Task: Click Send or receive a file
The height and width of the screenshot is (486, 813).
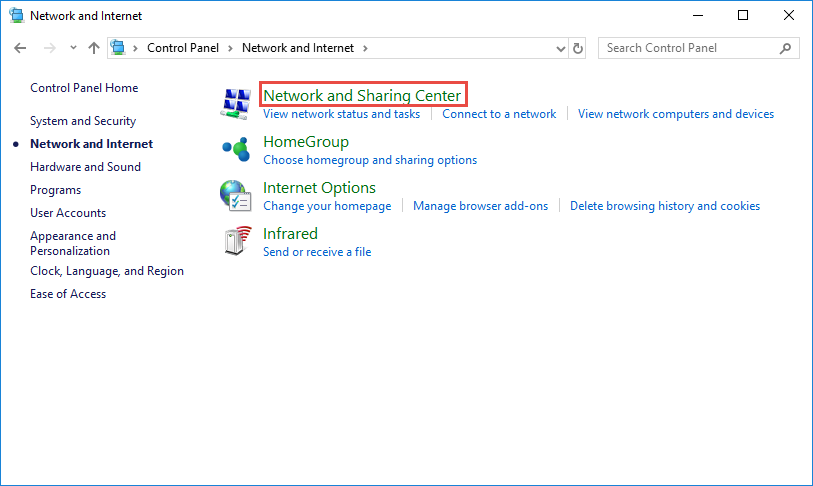Action: tap(317, 252)
